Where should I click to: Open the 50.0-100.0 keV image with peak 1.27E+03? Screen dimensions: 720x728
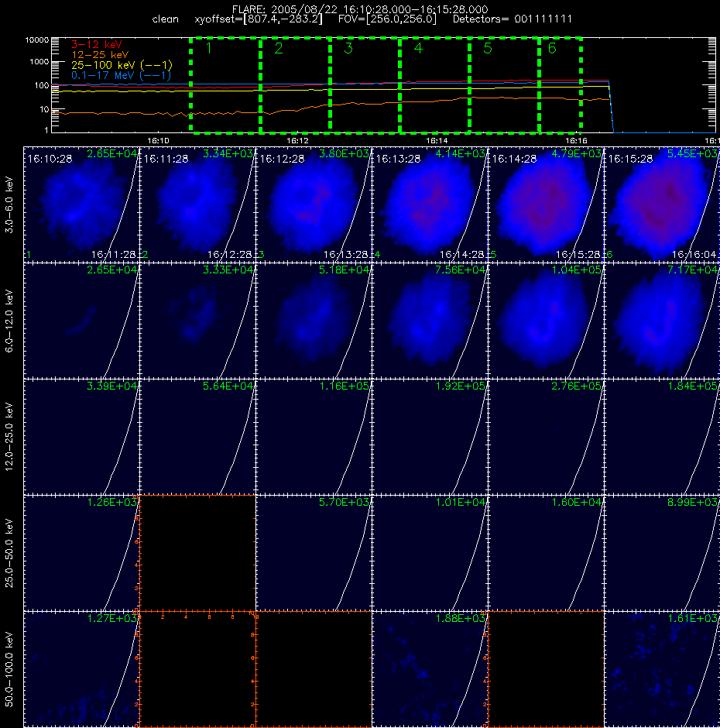point(81,669)
